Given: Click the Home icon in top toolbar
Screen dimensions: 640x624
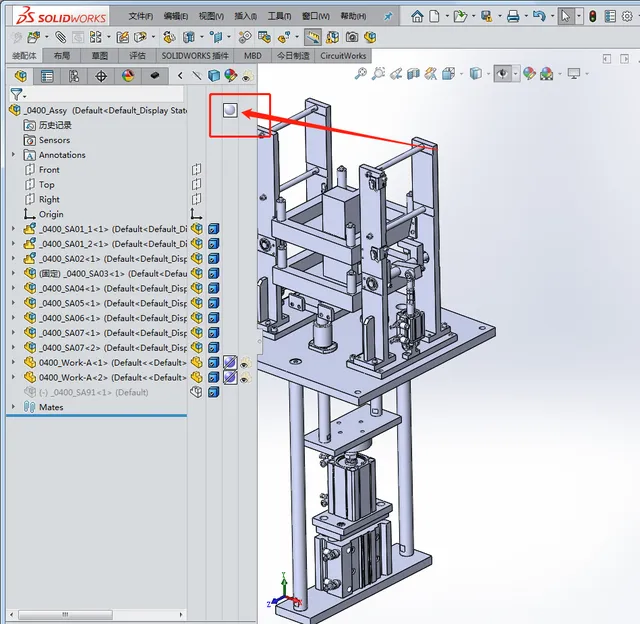Looking at the screenshot, I should pyautogui.click(x=417, y=16).
